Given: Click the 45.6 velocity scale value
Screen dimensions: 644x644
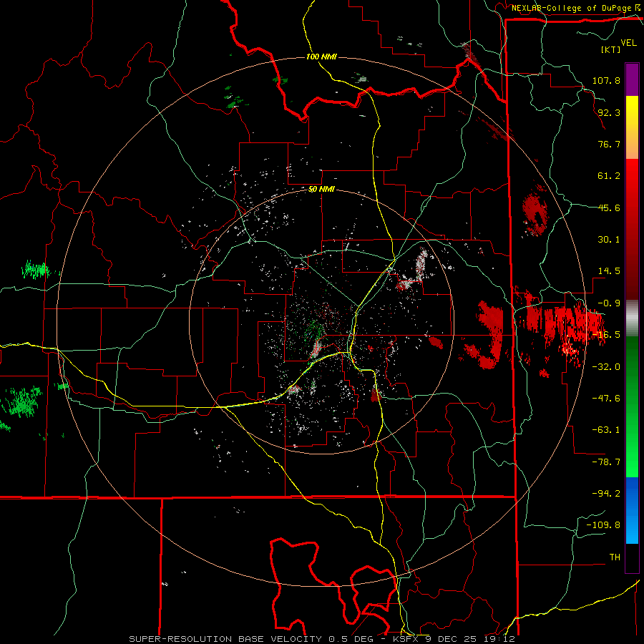Looking at the screenshot, I should pyautogui.click(x=609, y=208).
